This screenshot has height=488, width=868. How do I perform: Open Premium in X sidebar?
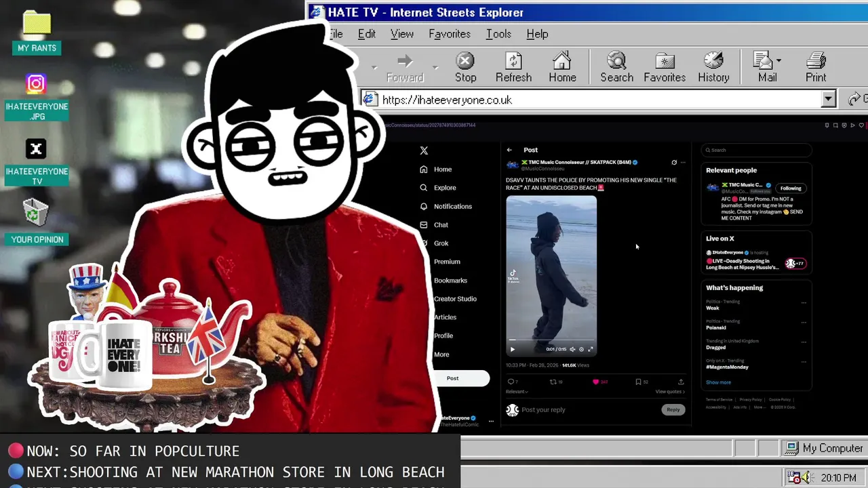coord(446,262)
